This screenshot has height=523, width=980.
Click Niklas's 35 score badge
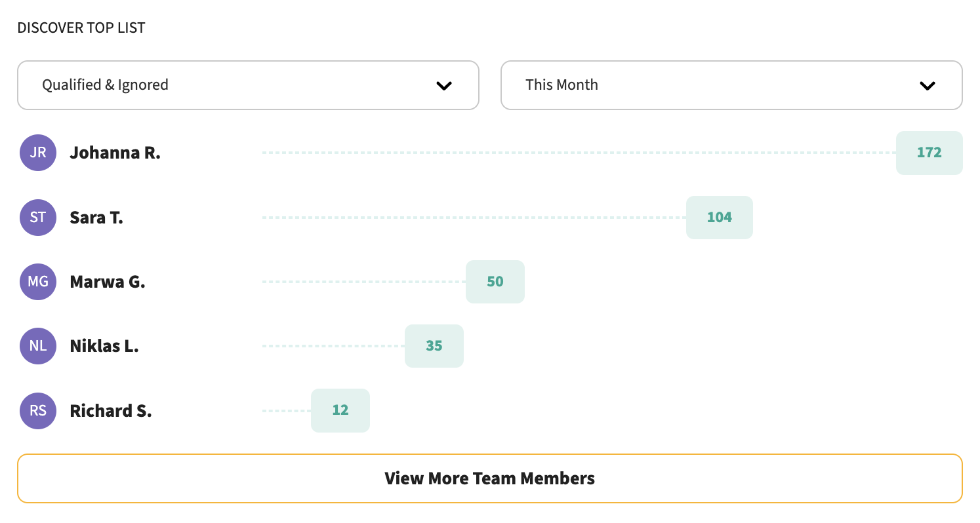pos(434,346)
